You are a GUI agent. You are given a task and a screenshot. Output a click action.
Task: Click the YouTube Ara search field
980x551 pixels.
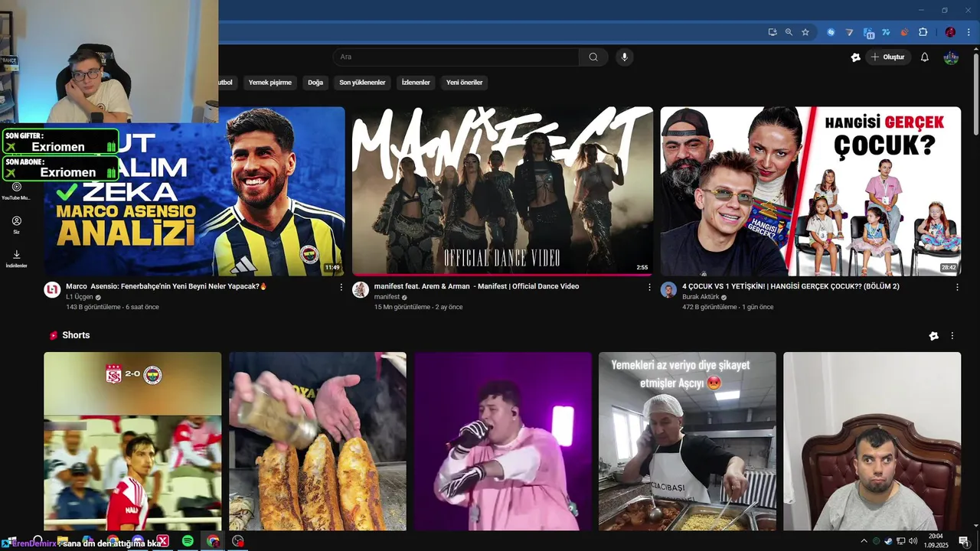tap(456, 57)
